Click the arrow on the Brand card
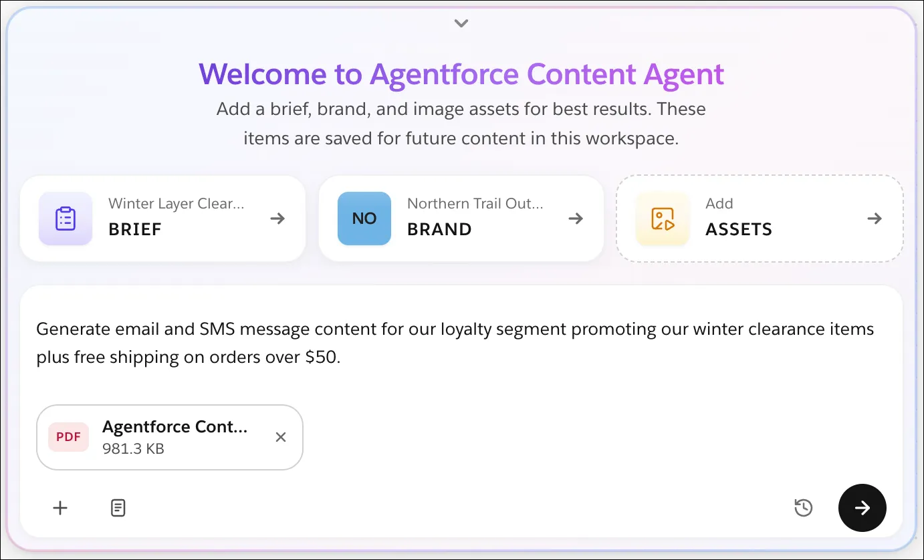924x560 pixels. pyautogui.click(x=576, y=219)
